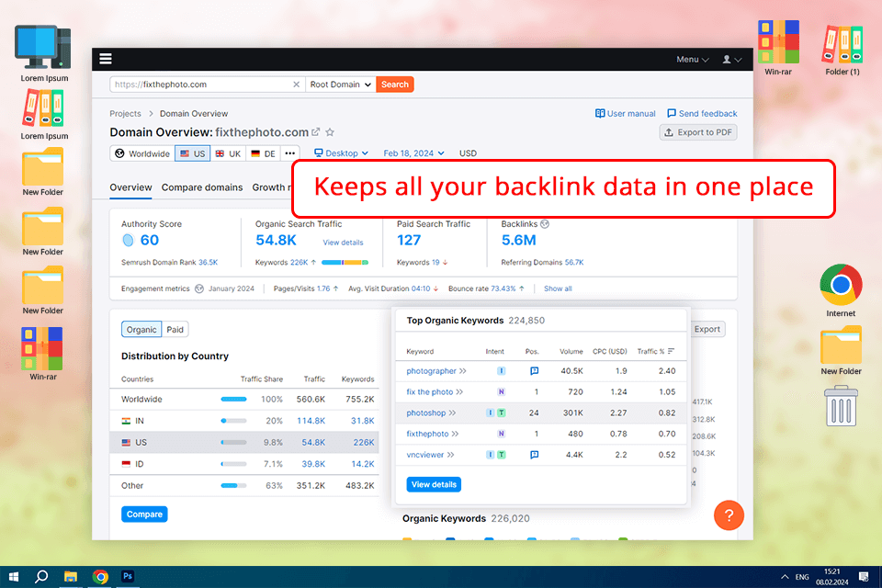
Task: Click Export to PDF button
Action: coord(698,132)
